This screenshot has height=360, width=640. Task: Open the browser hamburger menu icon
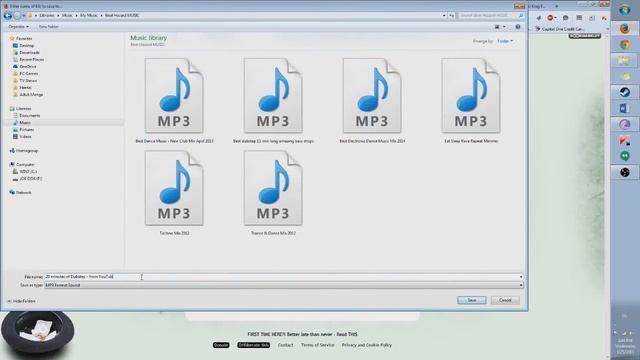tap(579, 18)
